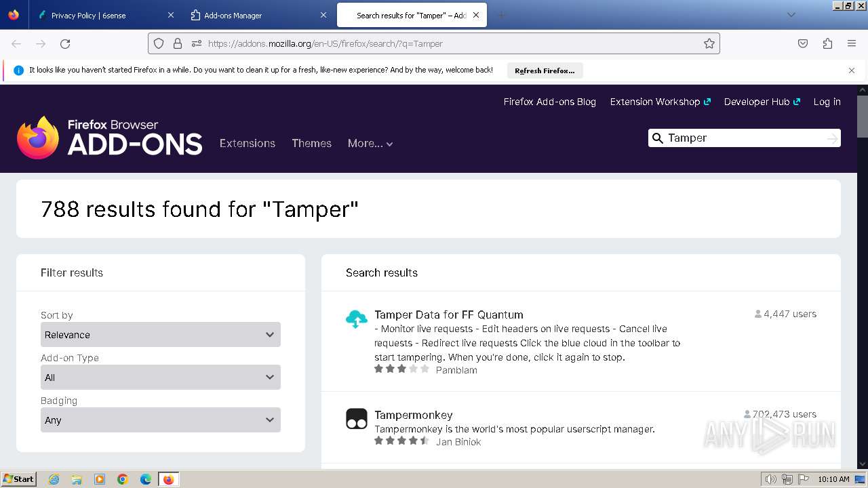The image size is (868, 488).
Task: Click Tamper Data cloud icon
Action: (x=357, y=319)
